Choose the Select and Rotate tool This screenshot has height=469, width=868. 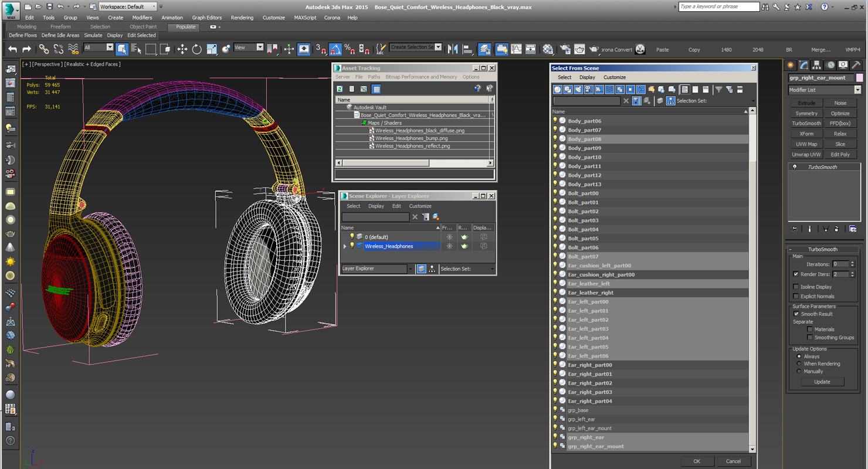[197, 49]
